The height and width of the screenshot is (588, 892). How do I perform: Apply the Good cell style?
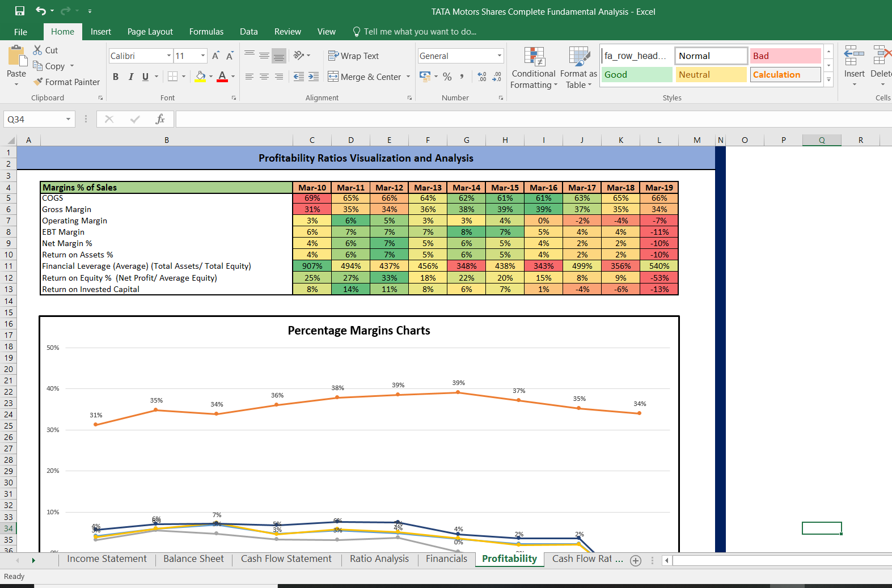637,74
